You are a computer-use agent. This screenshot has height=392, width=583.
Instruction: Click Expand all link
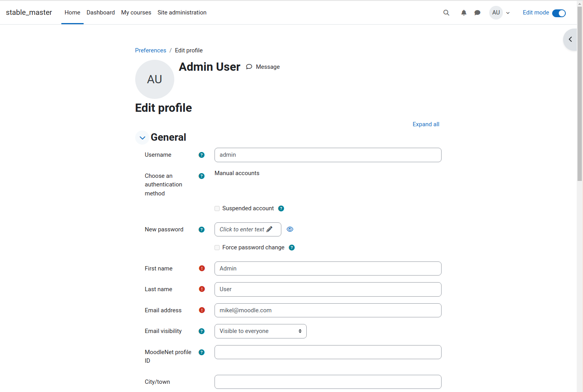pos(426,124)
